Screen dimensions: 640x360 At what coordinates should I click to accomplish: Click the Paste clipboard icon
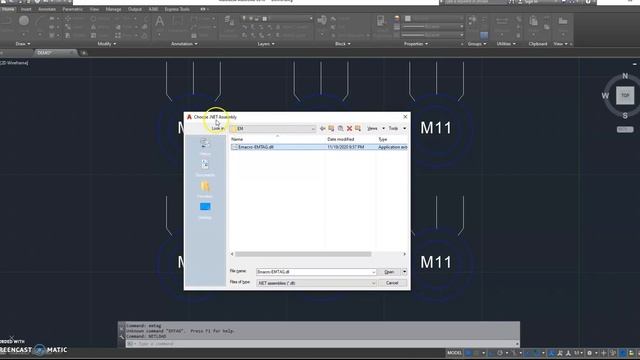tap(533, 20)
